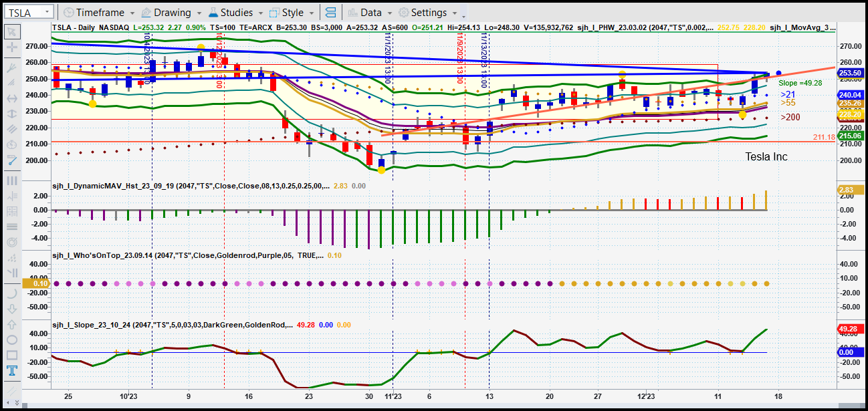Activate the crosshair cursor tool
The width and height of the screenshot is (868, 411).
tap(11, 47)
